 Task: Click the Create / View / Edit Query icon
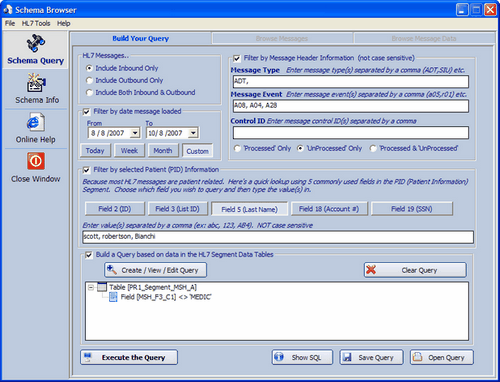(x=112, y=270)
